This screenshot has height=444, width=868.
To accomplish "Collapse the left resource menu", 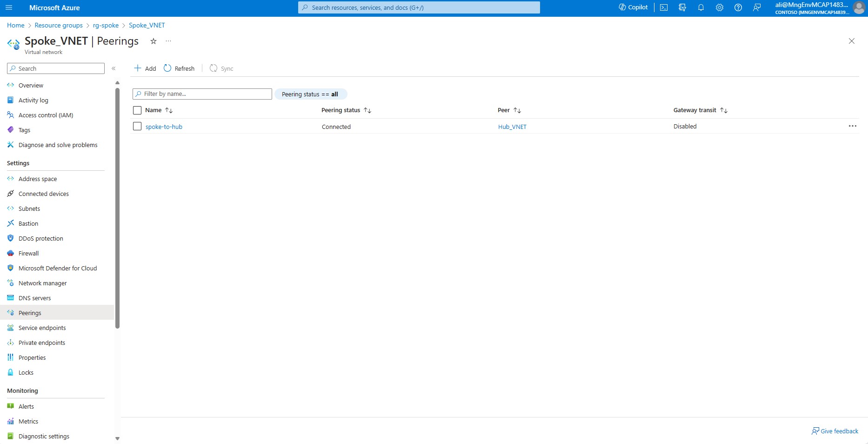I will tap(114, 68).
